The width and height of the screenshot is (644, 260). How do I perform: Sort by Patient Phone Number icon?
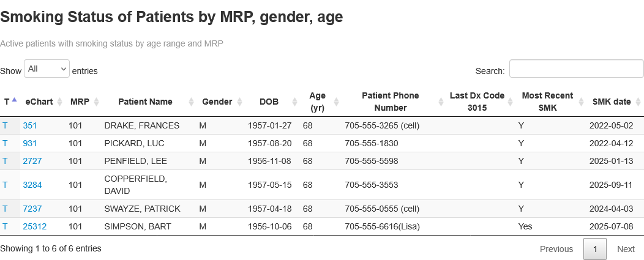tap(442, 102)
